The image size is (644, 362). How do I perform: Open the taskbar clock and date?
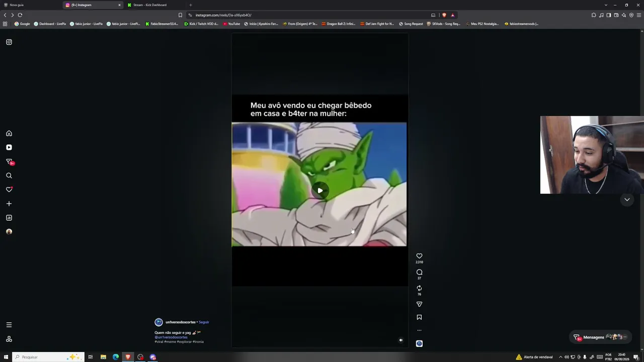click(622, 357)
